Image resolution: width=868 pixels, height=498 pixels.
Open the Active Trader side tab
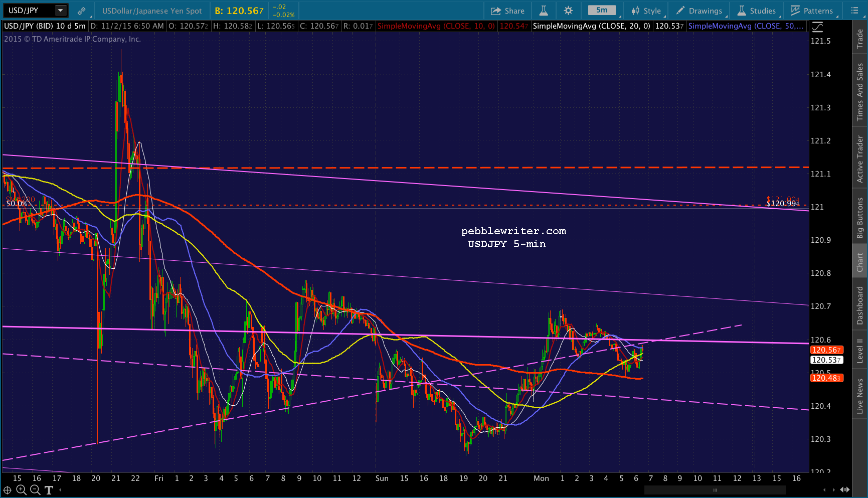click(860, 159)
